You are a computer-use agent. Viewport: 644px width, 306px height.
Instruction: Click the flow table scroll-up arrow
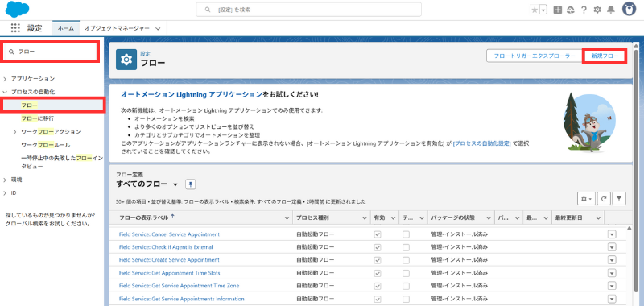coord(630,228)
